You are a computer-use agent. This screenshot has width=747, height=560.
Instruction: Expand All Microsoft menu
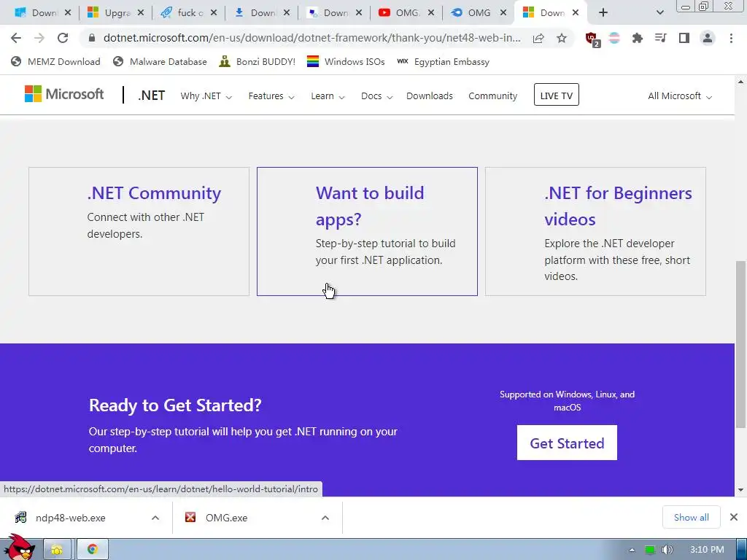click(x=679, y=96)
